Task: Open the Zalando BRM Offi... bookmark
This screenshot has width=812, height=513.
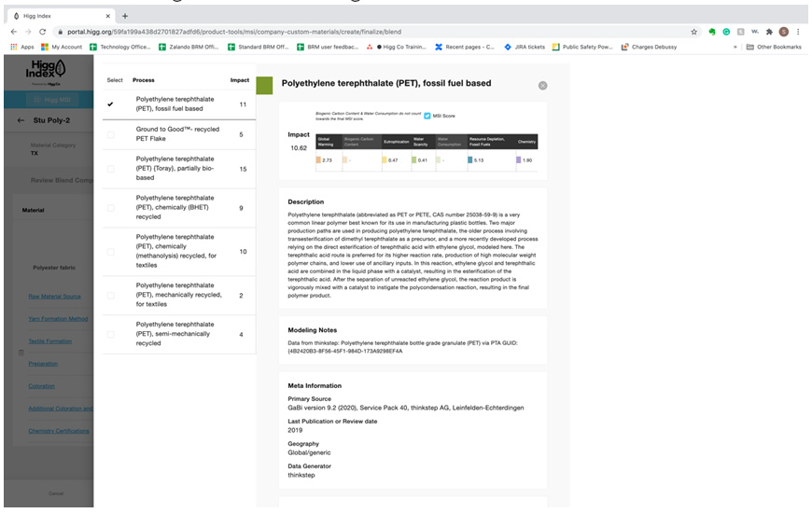Action: coord(189,47)
